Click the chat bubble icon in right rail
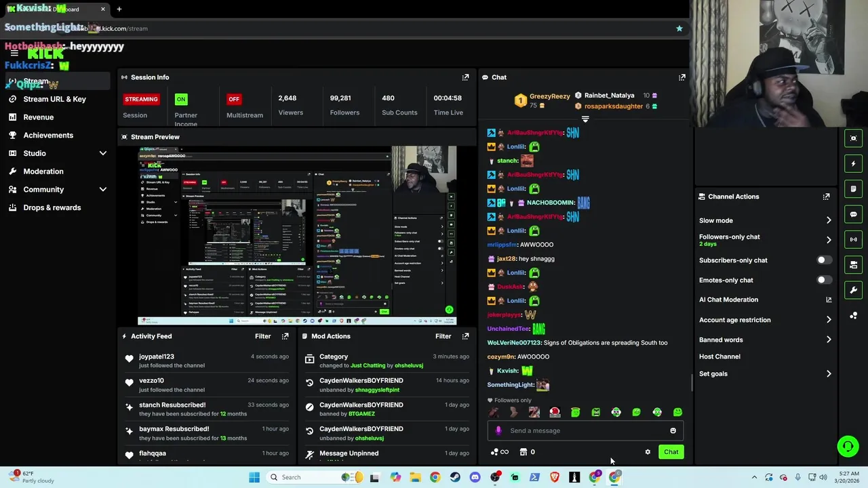The image size is (868, 488). pos(854,214)
